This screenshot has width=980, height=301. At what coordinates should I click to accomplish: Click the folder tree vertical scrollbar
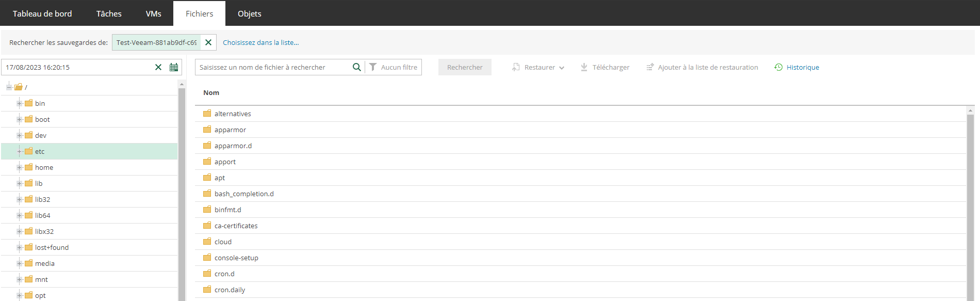(182, 195)
